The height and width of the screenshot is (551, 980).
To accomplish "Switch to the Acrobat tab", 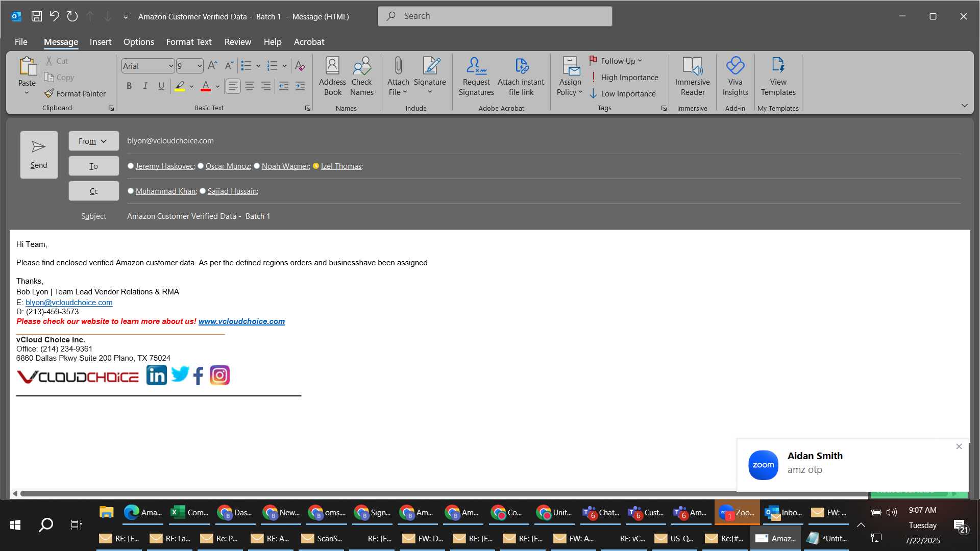I will 309,42.
